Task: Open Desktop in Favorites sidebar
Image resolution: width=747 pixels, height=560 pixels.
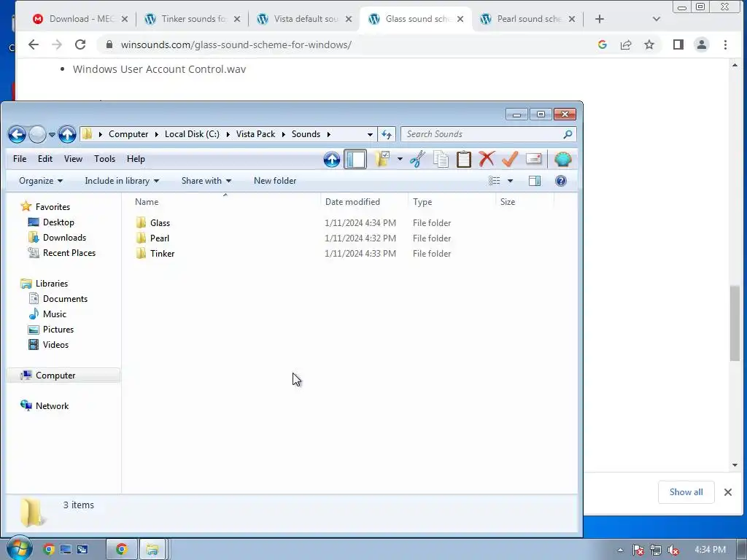Action: pos(58,222)
